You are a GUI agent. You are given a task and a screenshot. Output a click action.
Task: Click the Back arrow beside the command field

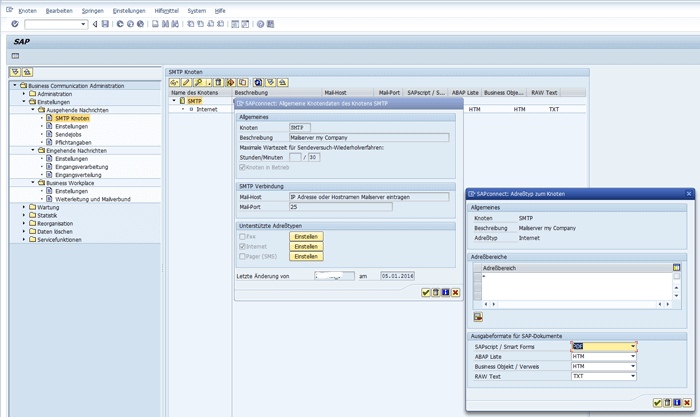[95, 24]
